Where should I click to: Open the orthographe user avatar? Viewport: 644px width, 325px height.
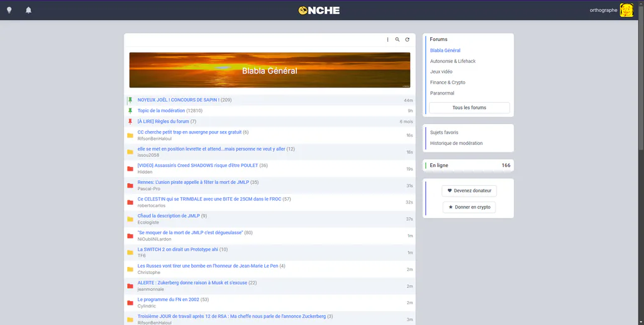626,10
